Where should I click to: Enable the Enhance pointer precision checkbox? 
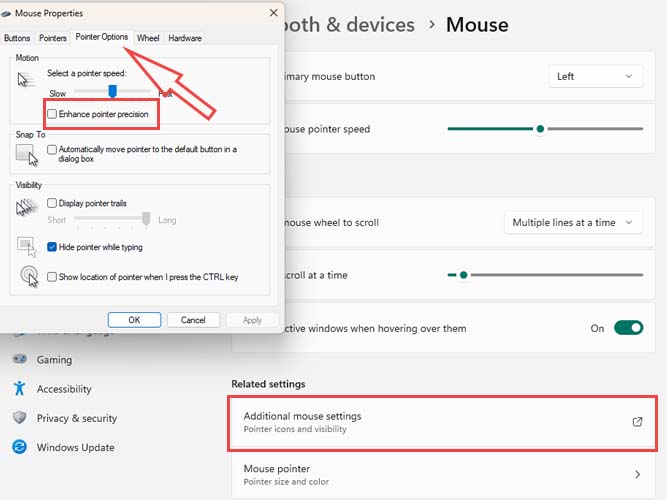coord(53,115)
